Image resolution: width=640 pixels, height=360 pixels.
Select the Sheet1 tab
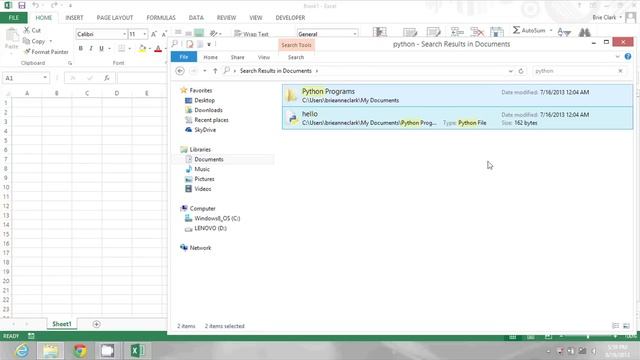click(62, 324)
